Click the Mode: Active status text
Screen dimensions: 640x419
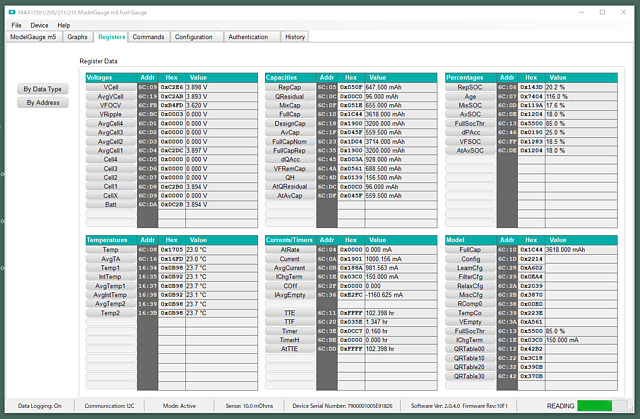click(x=179, y=406)
